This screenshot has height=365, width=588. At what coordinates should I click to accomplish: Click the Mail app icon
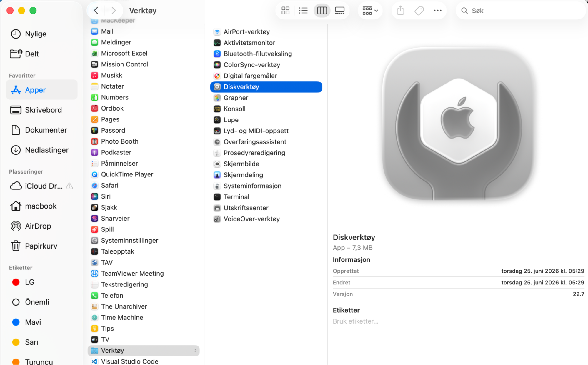click(x=94, y=31)
